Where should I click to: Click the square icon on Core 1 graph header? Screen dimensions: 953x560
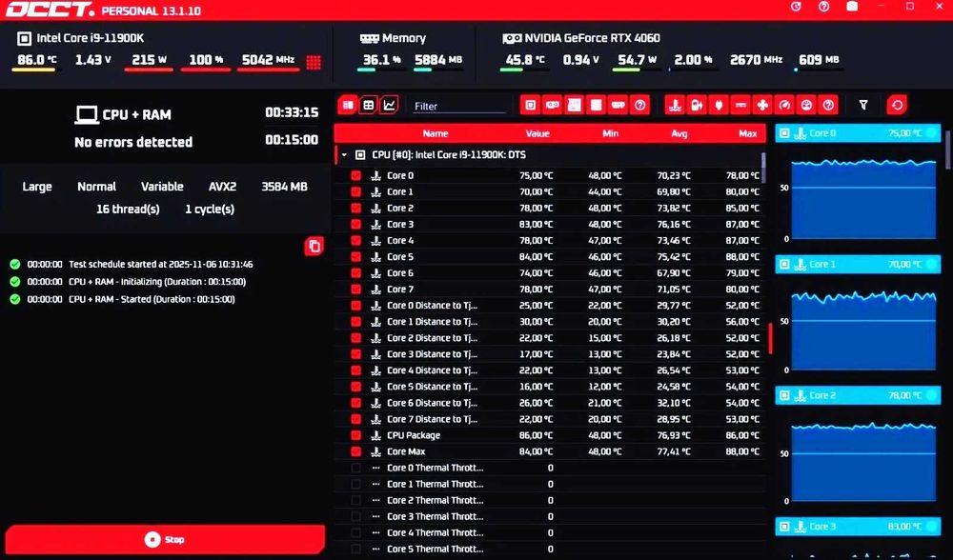[784, 264]
